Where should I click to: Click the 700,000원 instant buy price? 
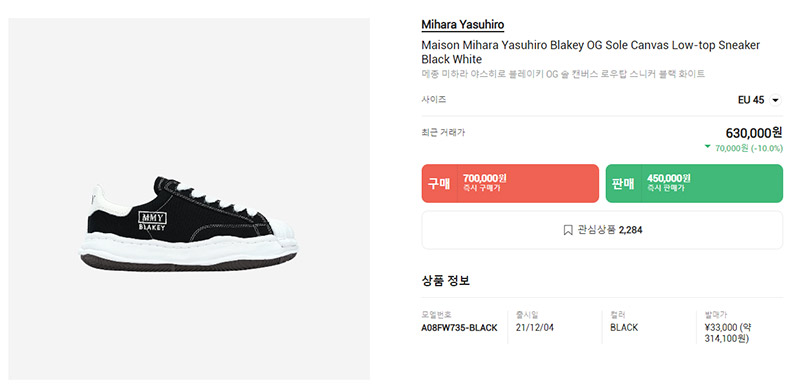click(x=485, y=178)
